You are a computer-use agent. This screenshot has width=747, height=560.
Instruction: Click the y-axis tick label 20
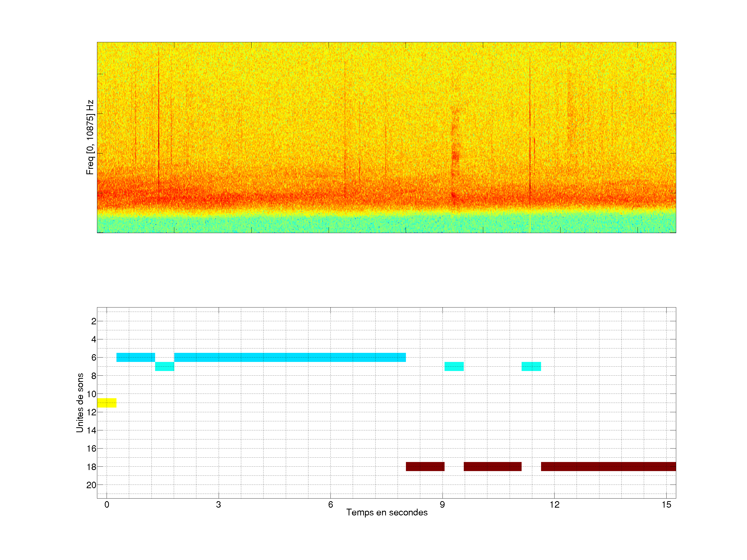tap(91, 485)
